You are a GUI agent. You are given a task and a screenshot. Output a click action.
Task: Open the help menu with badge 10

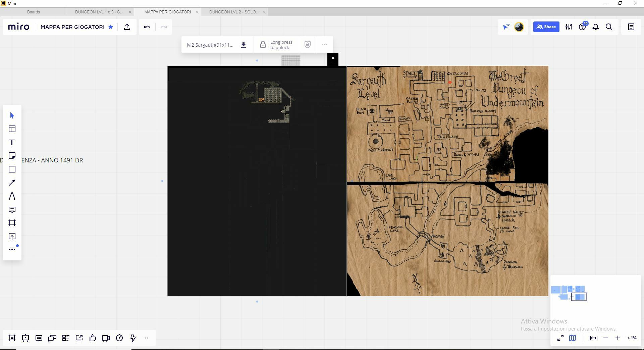pyautogui.click(x=583, y=27)
